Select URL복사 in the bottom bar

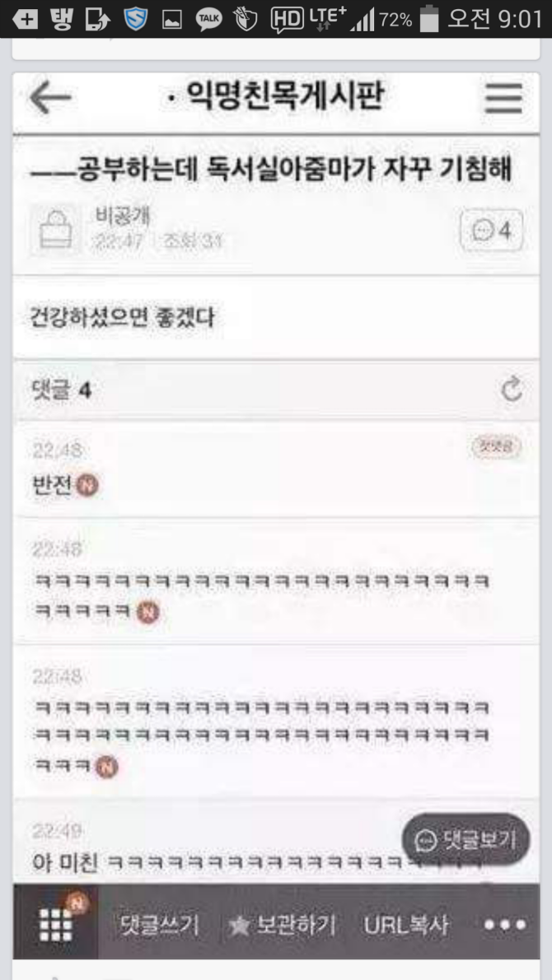tap(405, 925)
